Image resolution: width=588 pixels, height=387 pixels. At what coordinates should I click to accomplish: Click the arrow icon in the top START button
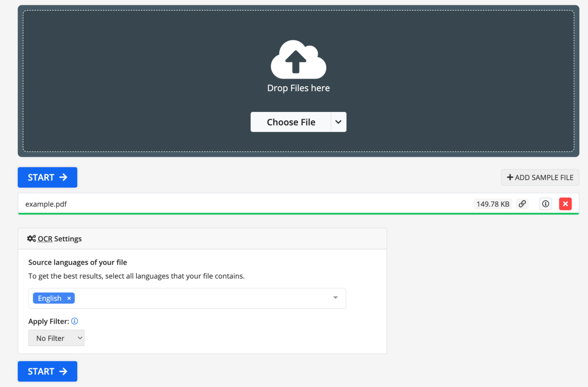pyautogui.click(x=63, y=177)
